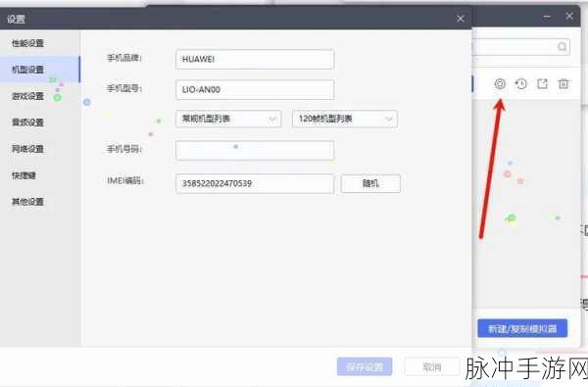Close the 设置 dialog
This screenshot has height=387, width=588.
461,19
